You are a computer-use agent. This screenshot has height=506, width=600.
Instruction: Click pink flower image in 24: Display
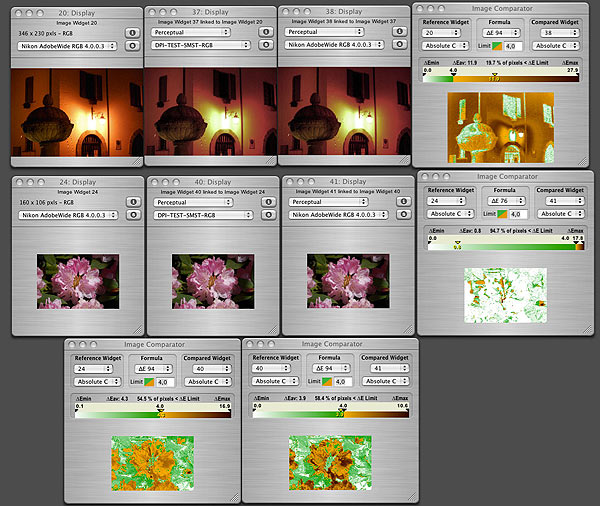tap(78, 282)
